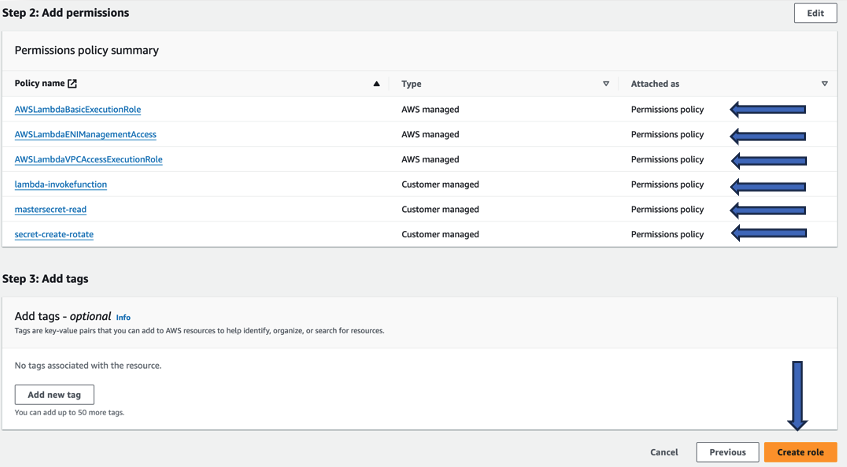Select Customer managed type in secret-create-rotate row
Image resolution: width=847 pixels, height=467 pixels.
click(440, 234)
